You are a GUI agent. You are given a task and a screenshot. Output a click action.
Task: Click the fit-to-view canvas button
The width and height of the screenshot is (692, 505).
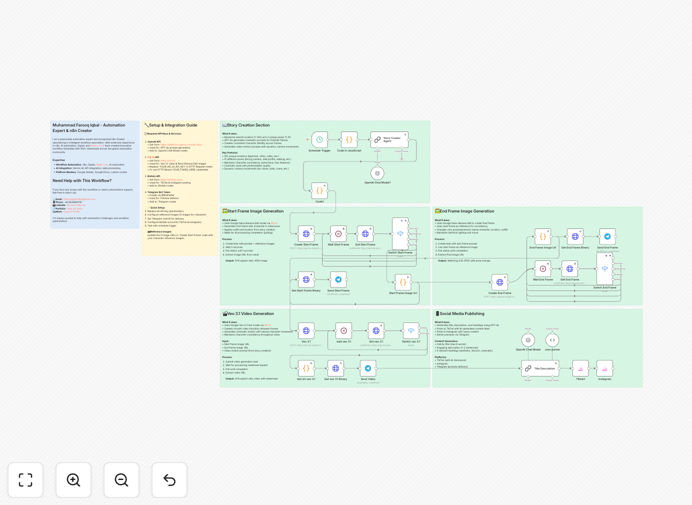(26, 480)
